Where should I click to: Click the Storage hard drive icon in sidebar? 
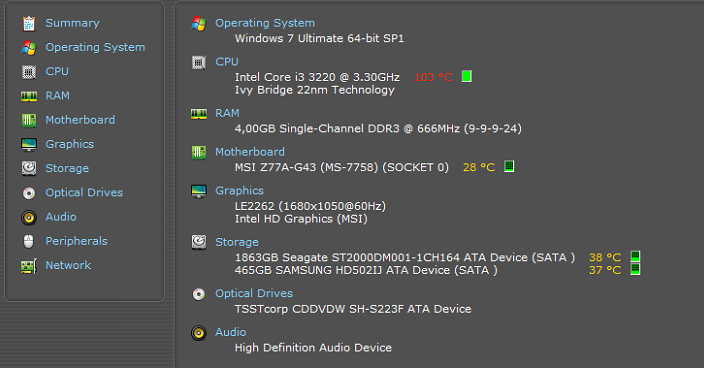click(x=29, y=168)
